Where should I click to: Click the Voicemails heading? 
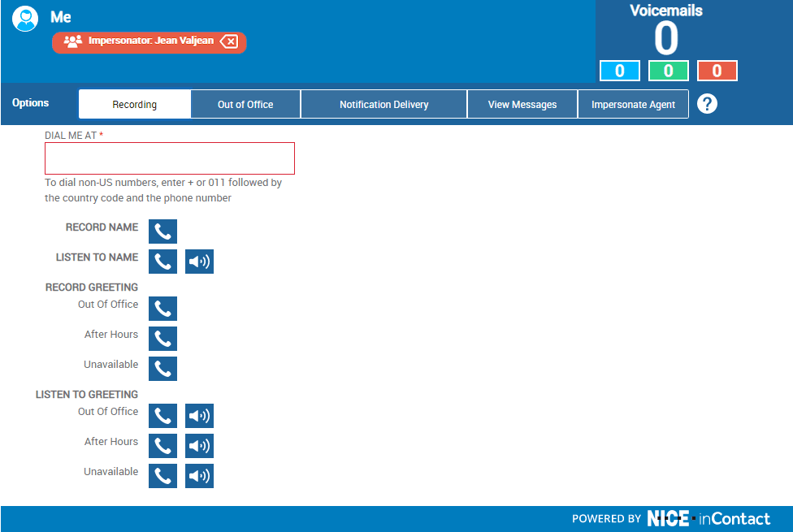666,11
